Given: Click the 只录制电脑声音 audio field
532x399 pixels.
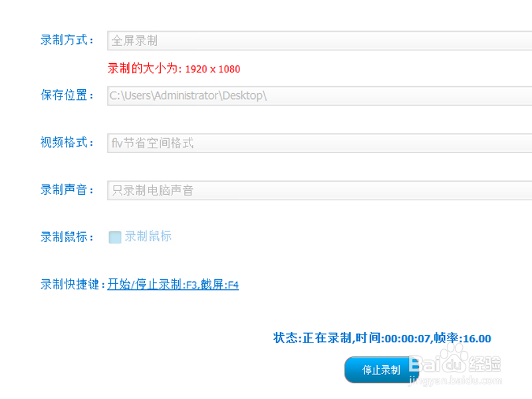Looking at the screenshot, I should pyautogui.click(x=199, y=190).
